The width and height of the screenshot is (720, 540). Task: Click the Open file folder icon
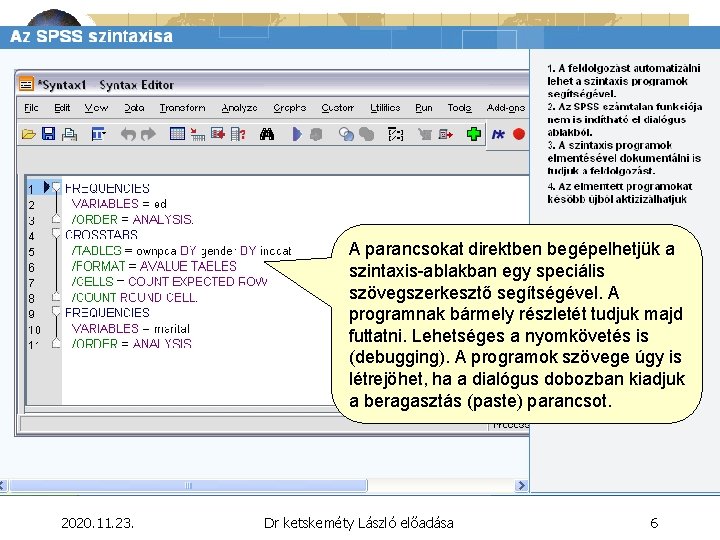pos(28,134)
